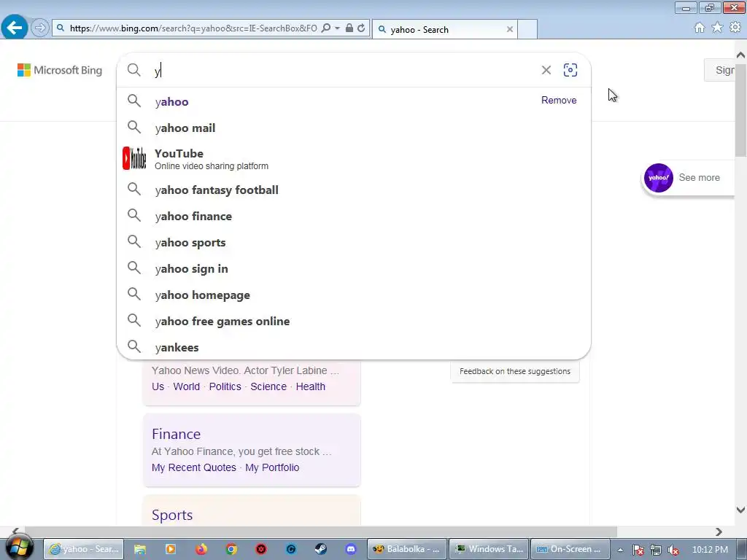
Task: Click 'Feedback on these suggestions'
Action: pyautogui.click(x=515, y=371)
